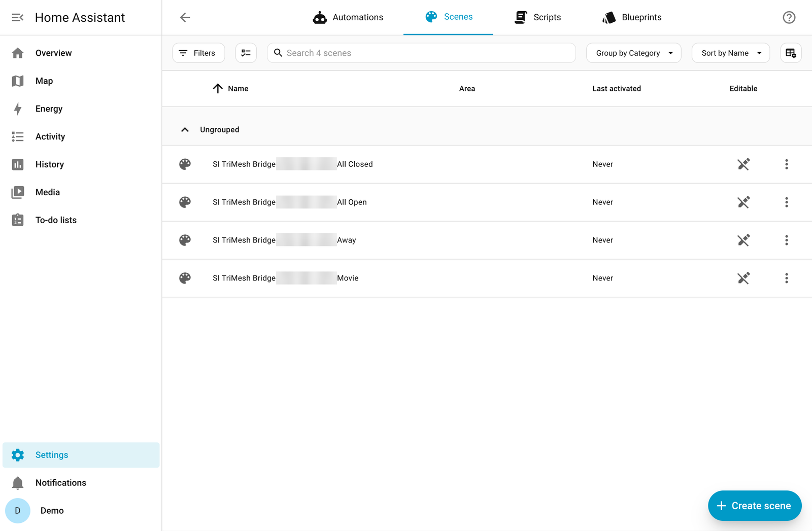Go back with the arrow icon
This screenshot has height=531, width=812.
click(185, 18)
